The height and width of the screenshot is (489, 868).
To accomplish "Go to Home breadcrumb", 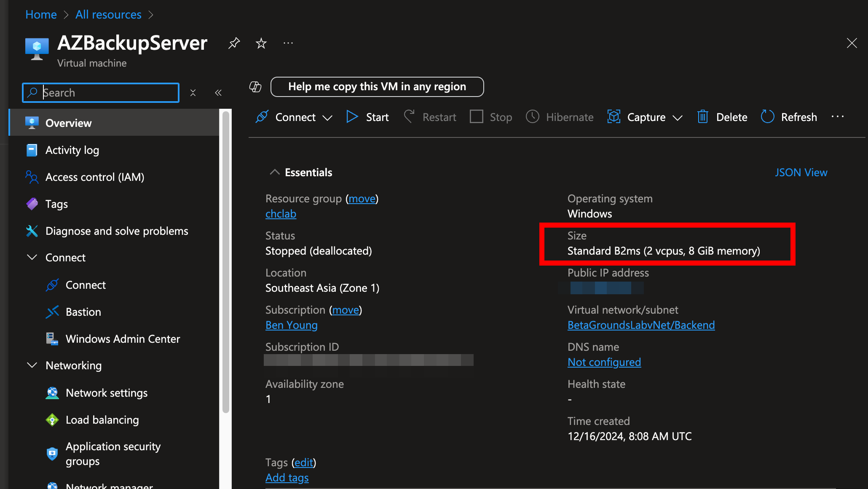I will tap(41, 14).
